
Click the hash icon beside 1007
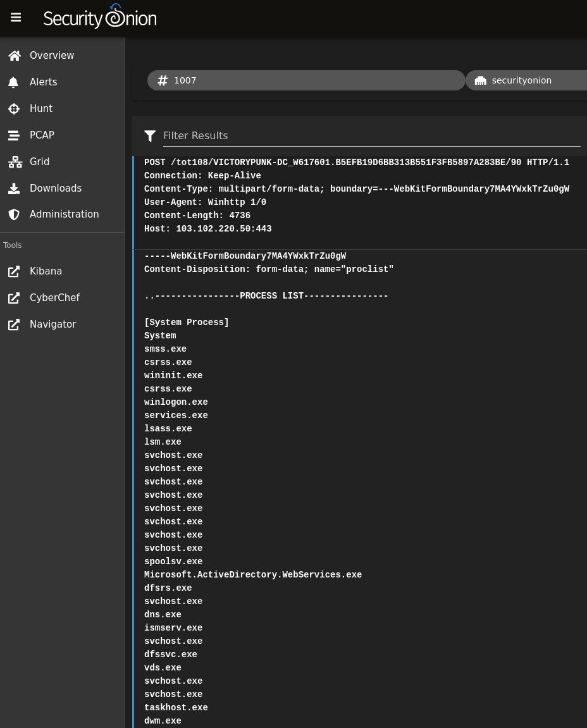(163, 81)
